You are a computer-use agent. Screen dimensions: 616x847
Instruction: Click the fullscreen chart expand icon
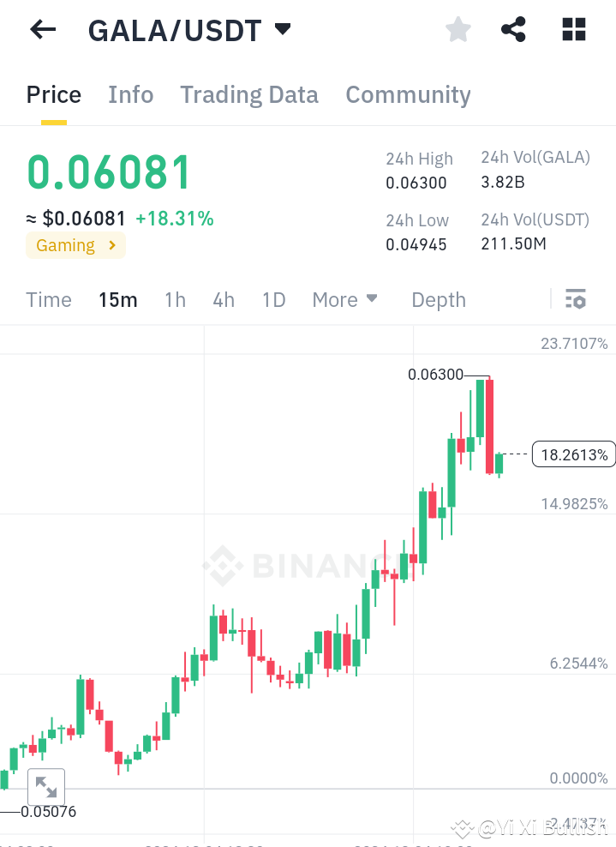pos(45,786)
